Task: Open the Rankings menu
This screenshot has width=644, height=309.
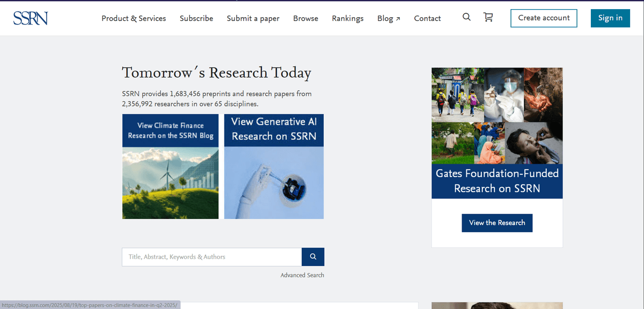Action: [347, 18]
